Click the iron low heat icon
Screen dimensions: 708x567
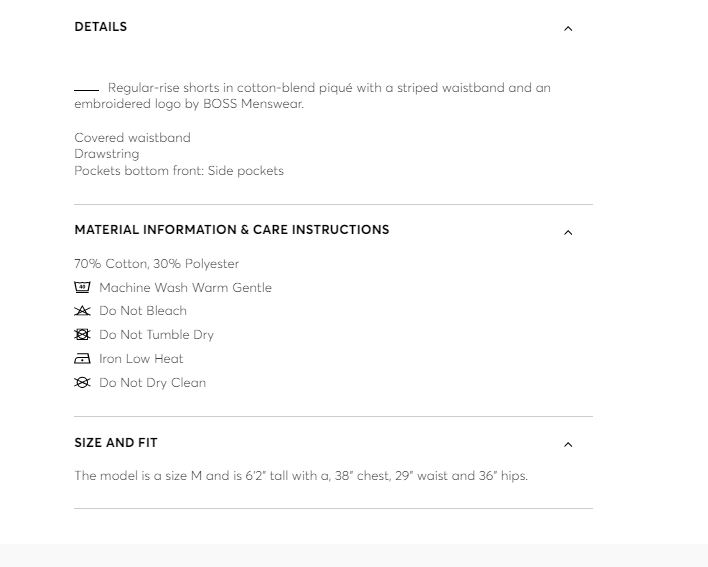[x=82, y=358]
